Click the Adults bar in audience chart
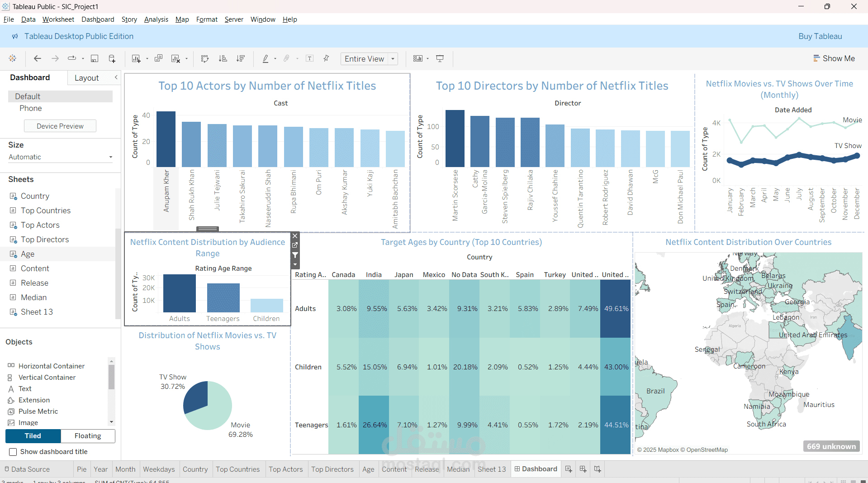Image resolution: width=868 pixels, height=483 pixels. 180,293
